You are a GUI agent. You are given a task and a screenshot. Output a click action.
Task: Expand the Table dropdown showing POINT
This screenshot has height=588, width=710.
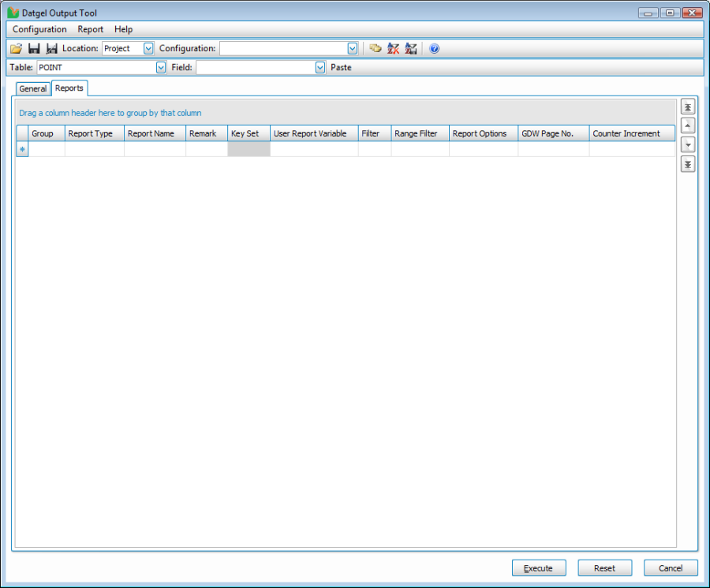[161, 68]
